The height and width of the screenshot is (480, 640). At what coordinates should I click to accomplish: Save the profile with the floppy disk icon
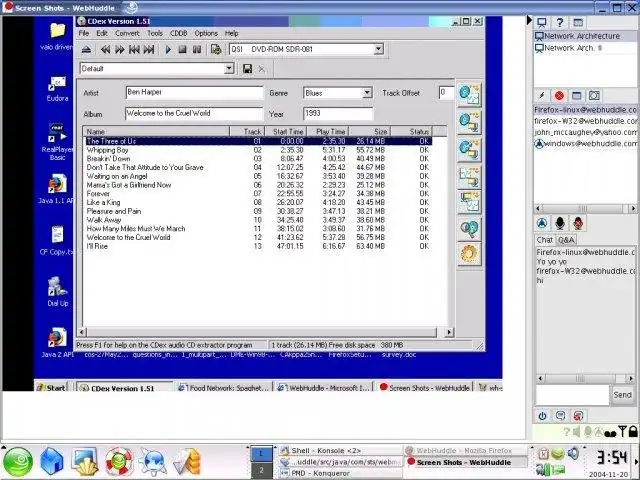click(247, 69)
